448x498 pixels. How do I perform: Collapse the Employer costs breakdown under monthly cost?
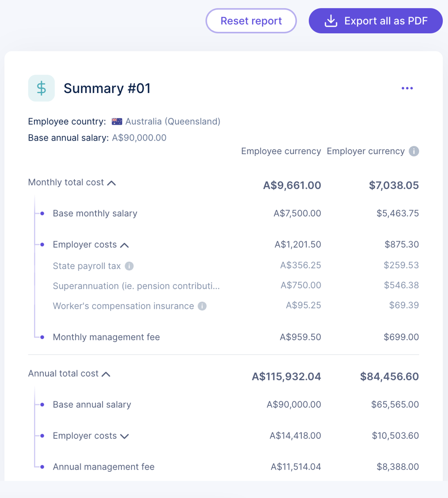(x=124, y=244)
